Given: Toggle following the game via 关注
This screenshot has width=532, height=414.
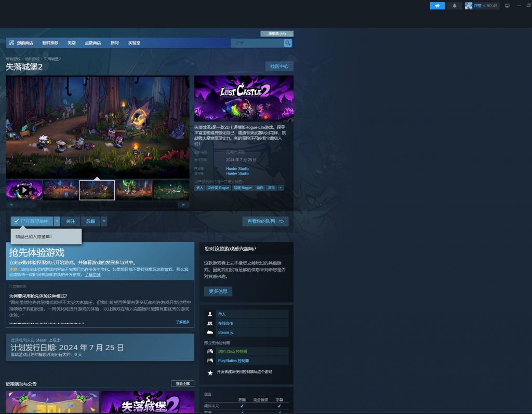Looking at the screenshot, I should click(71, 221).
